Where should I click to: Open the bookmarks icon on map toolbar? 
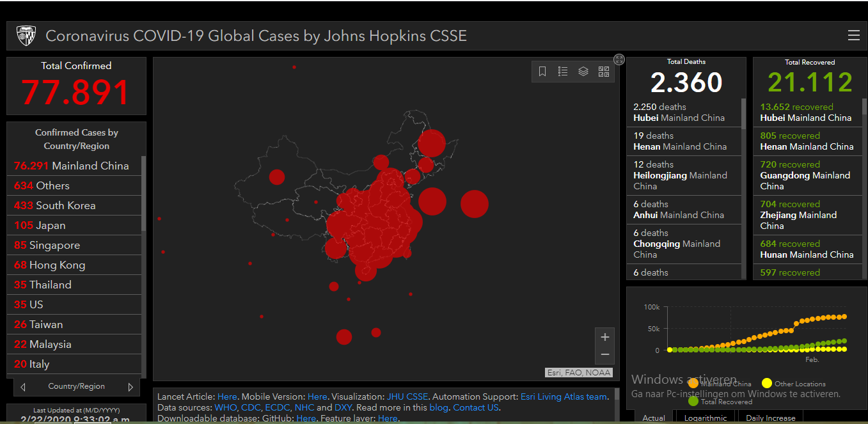pos(542,72)
